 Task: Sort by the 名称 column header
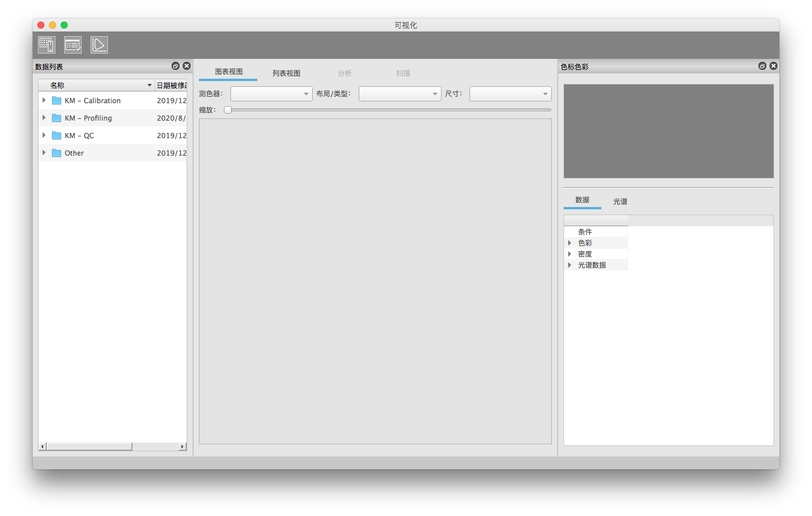[96, 85]
